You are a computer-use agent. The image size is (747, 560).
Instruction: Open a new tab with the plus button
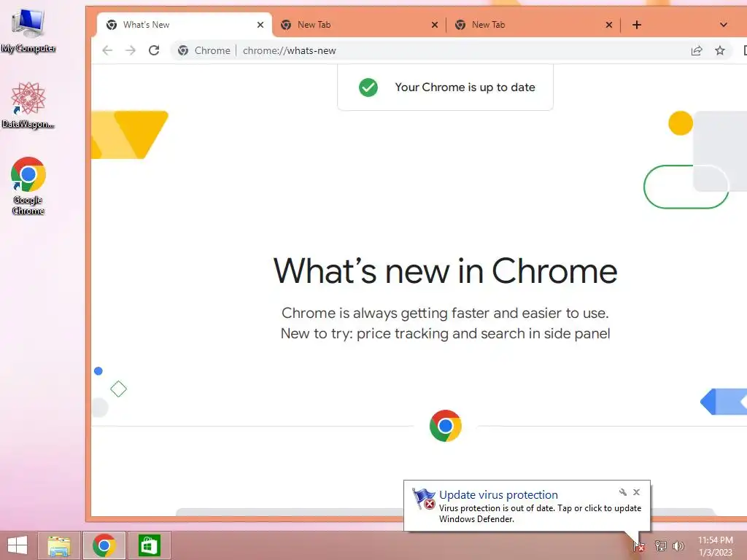637,25
